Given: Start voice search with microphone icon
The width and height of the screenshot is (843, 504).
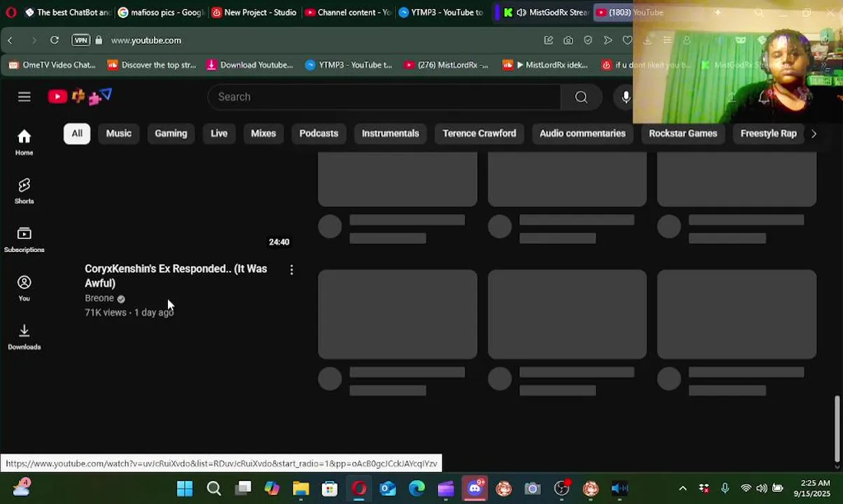Looking at the screenshot, I should tap(626, 97).
